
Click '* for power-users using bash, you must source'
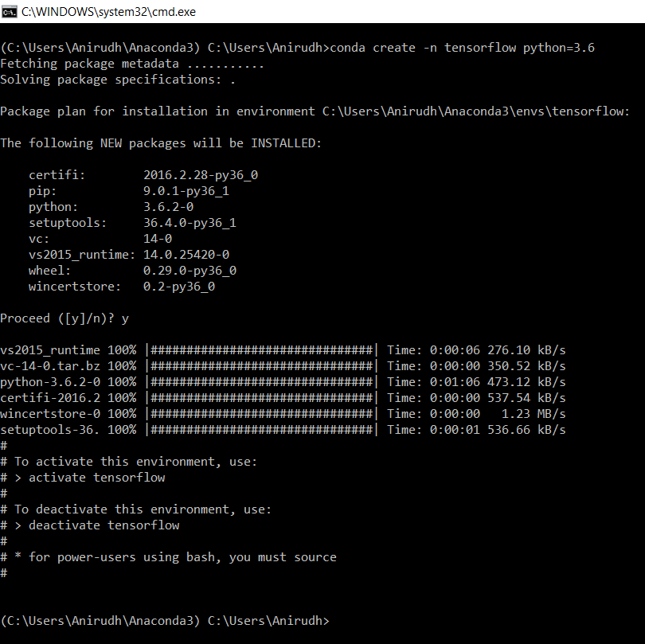[176, 557]
